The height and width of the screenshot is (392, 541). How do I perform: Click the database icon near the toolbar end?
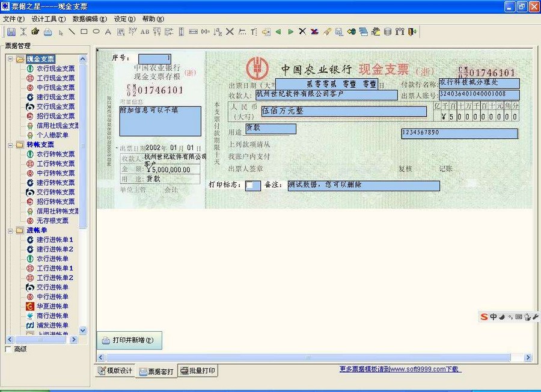[387, 31]
